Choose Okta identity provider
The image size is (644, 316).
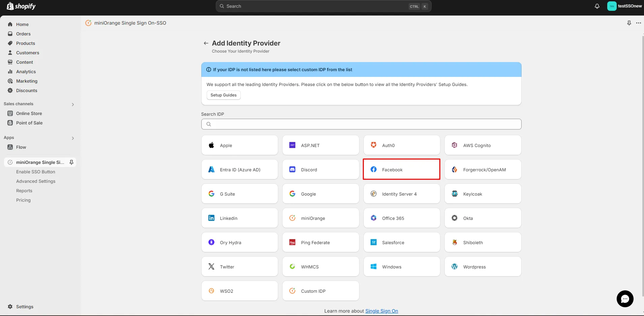tap(483, 218)
